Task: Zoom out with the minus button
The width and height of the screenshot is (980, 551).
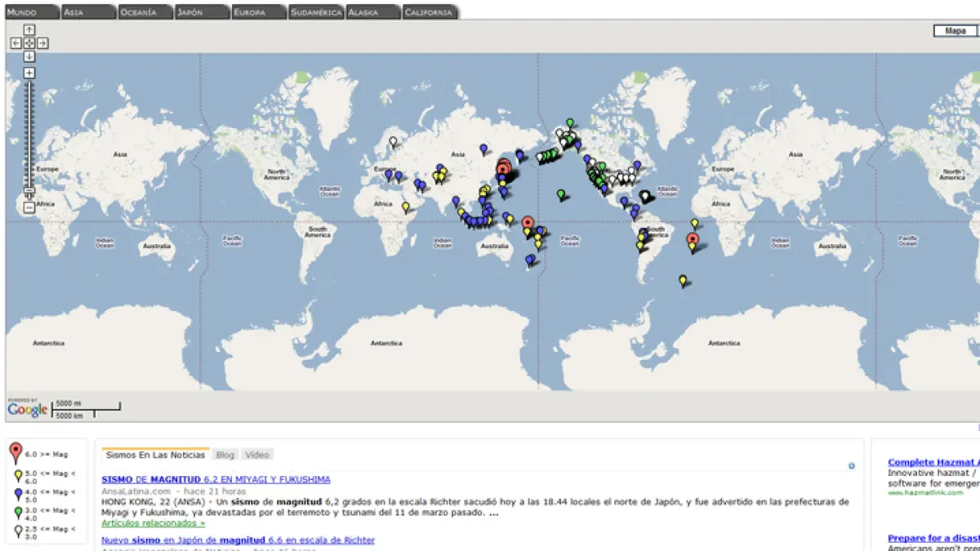Action: point(29,207)
